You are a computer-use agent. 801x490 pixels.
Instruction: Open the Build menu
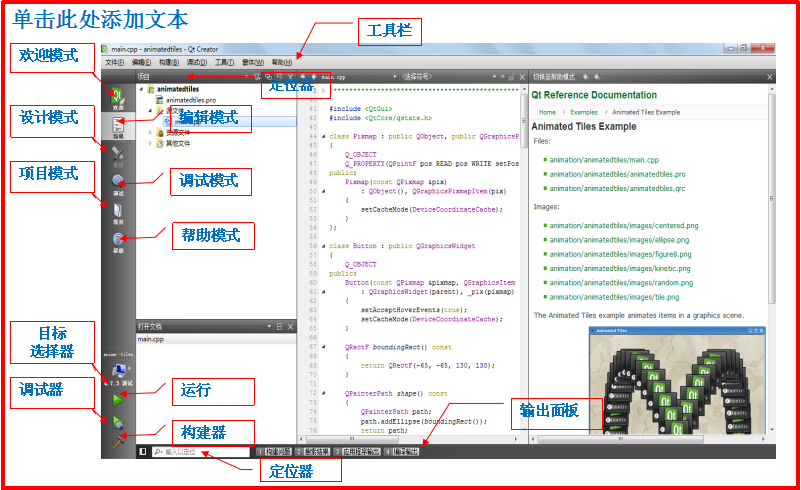click(x=169, y=62)
